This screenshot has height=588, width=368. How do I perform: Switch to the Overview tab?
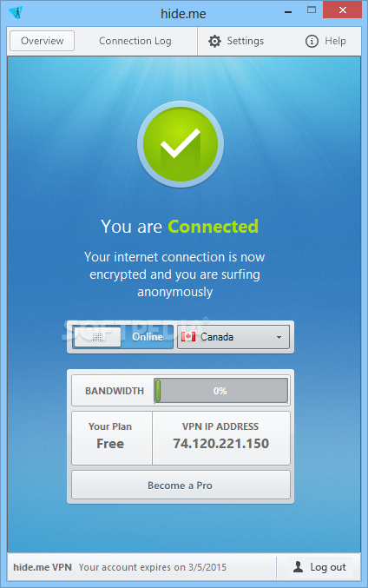[42, 41]
